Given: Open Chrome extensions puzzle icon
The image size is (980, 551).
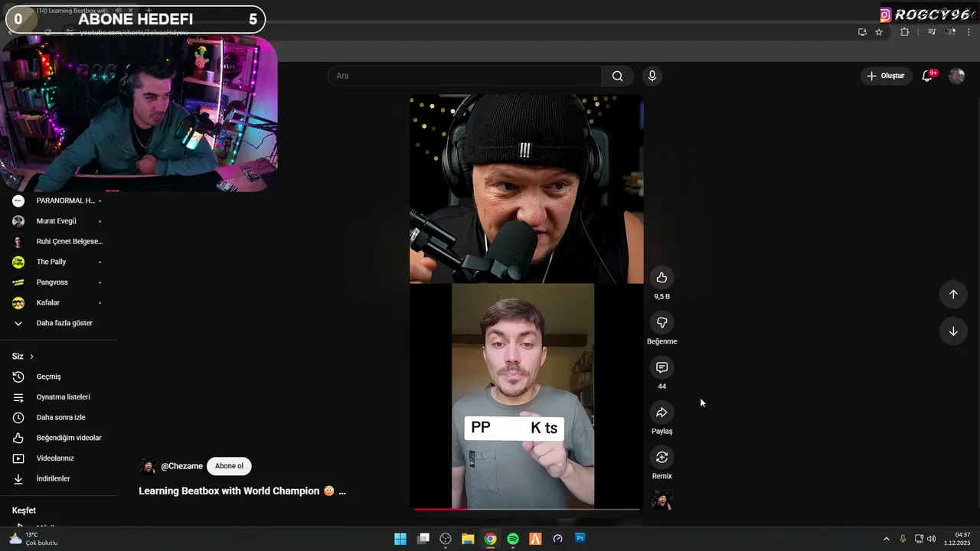Looking at the screenshot, I should click(x=904, y=32).
